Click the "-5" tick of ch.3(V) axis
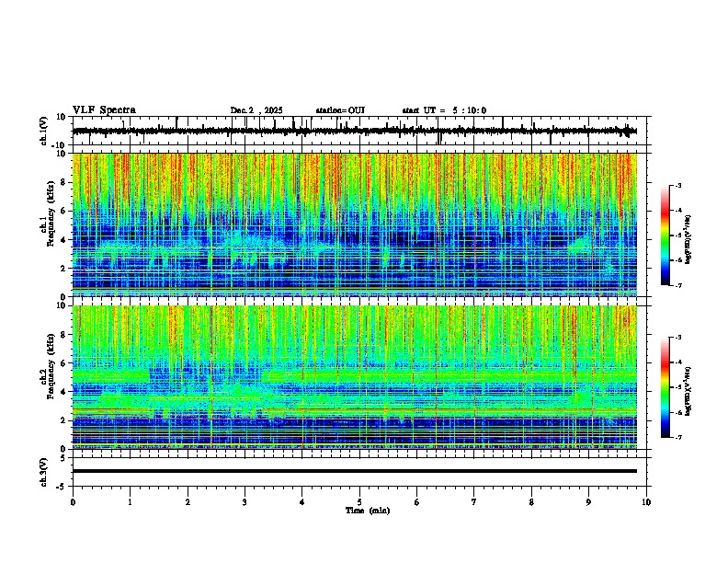Screen dimensions: 728x563 point(62,487)
